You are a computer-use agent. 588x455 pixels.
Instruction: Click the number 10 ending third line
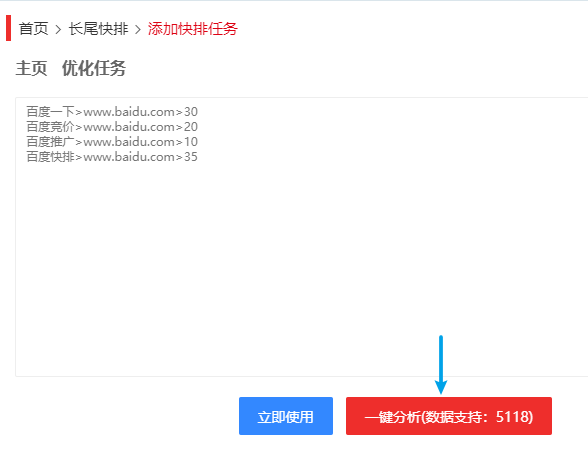(191, 142)
